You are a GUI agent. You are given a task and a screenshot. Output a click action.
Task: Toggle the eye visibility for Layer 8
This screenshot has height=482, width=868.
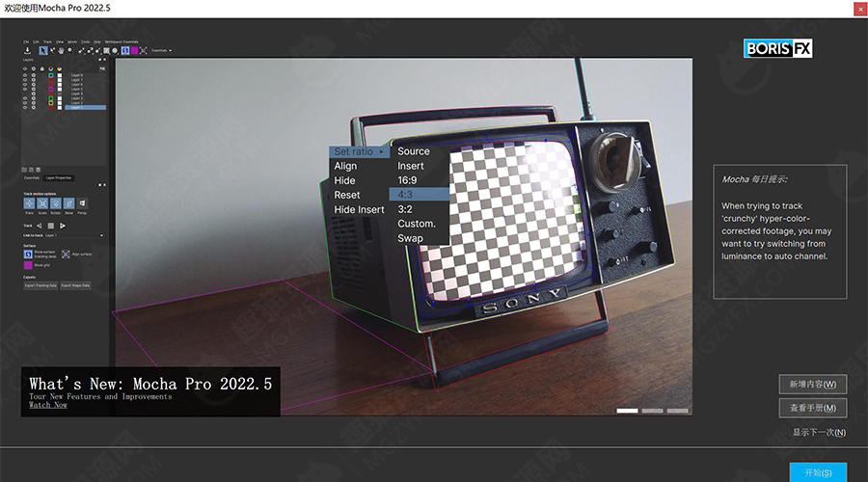[25, 75]
